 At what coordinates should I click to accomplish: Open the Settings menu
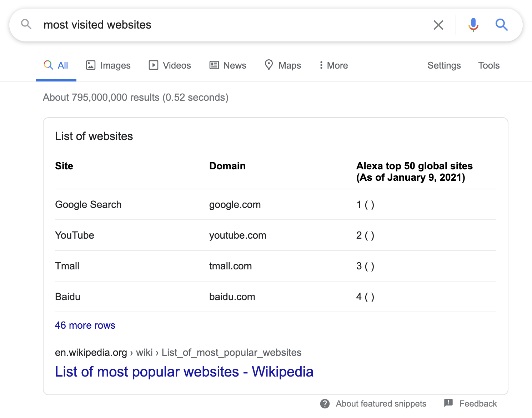[444, 65]
